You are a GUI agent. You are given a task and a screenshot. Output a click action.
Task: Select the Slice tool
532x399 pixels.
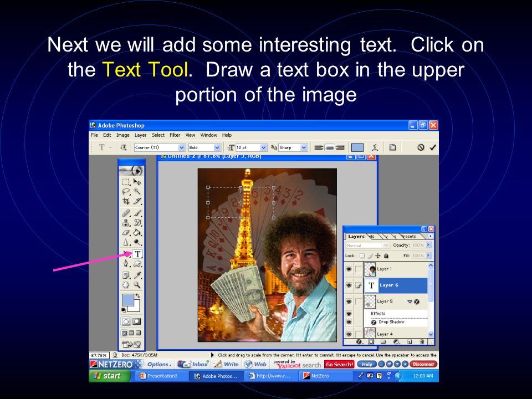coord(137,201)
